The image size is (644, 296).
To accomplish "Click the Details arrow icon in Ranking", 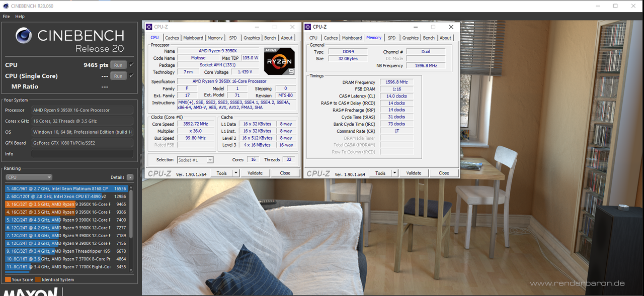I will [x=130, y=177].
